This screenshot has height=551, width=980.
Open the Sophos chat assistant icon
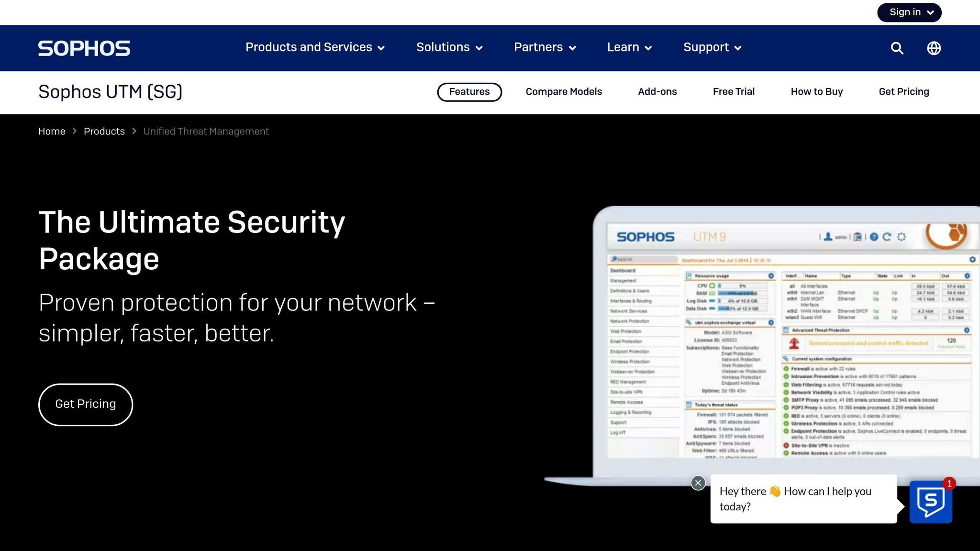click(x=931, y=502)
